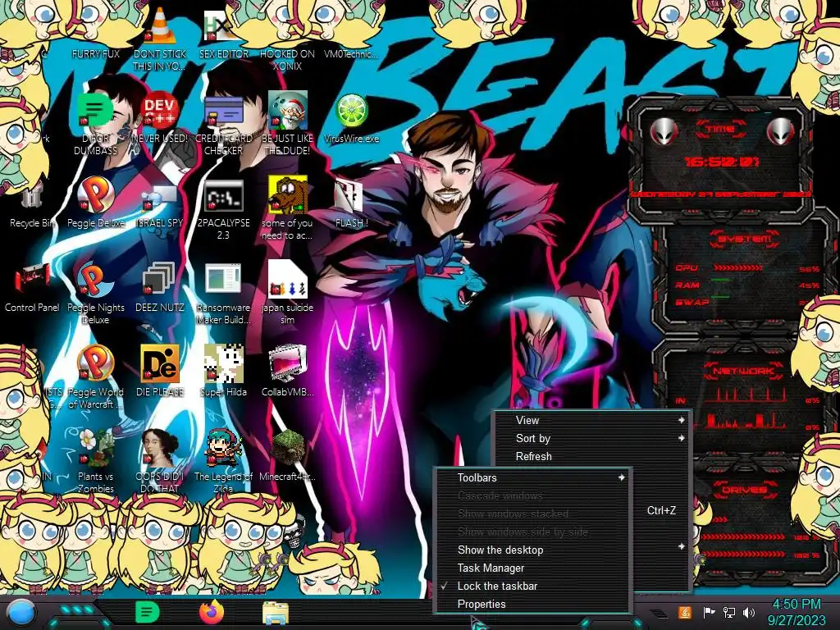Screen dimensions: 840x630
Task: Open CREDIT CARD CHECKER shortcut
Action: pos(223,125)
